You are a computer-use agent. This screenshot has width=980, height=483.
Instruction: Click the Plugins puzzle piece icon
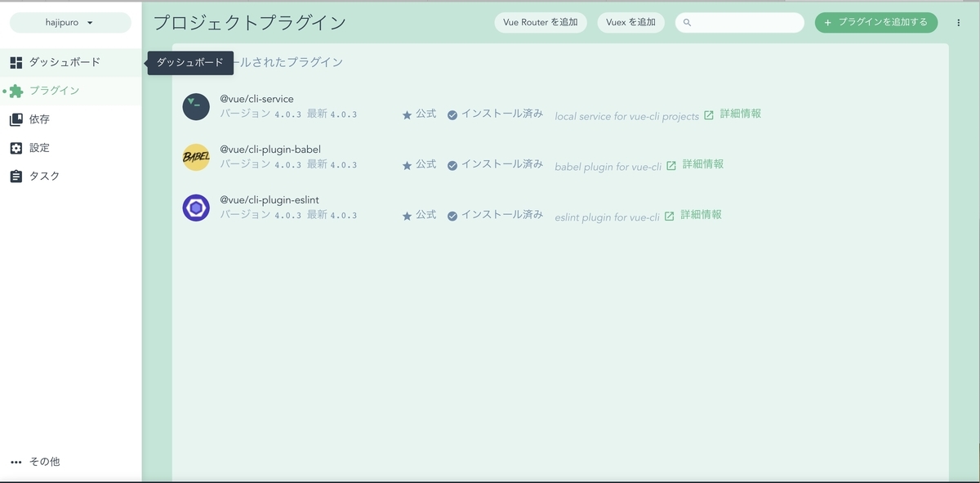click(16, 91)
